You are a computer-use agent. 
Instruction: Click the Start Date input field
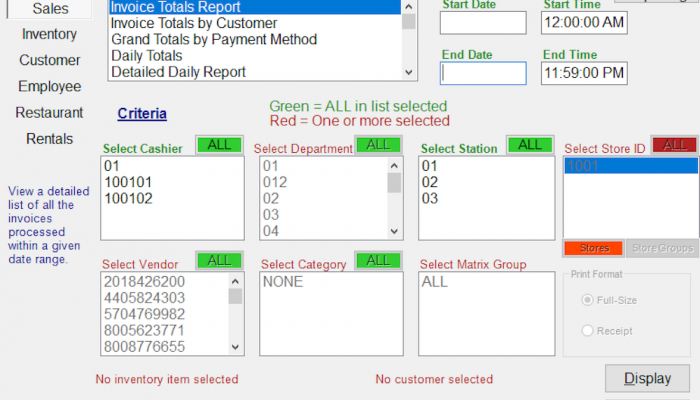pyautogui.click(x=483, y=22)
